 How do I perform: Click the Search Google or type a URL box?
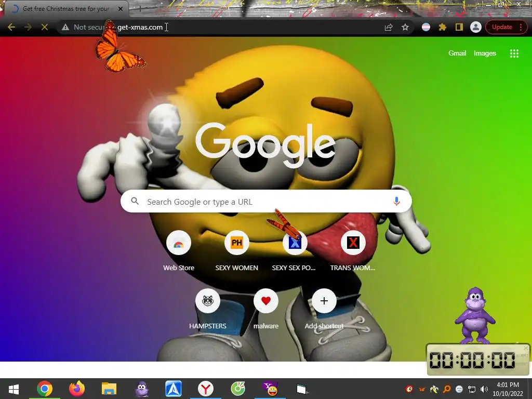coord(266,201)
